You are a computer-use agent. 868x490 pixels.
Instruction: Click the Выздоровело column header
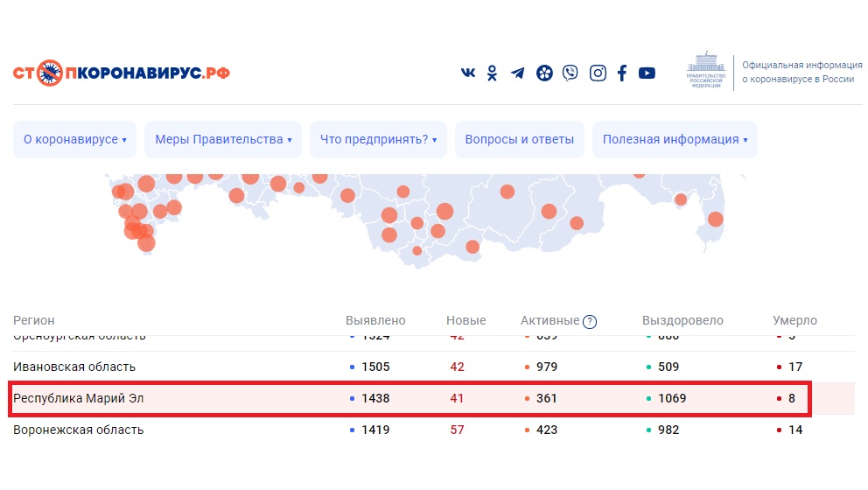point(682,321)
